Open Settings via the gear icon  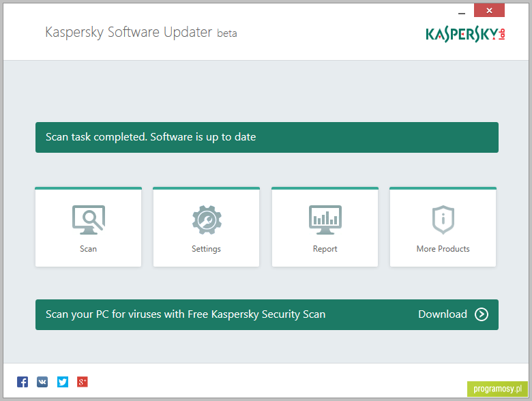pyautogui.click(x=207, y=220)
